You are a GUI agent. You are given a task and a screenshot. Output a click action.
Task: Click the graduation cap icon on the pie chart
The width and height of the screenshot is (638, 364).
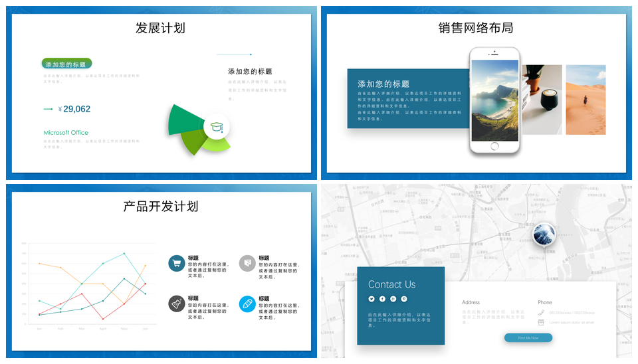pyautogui.click(x=217, y=127)
